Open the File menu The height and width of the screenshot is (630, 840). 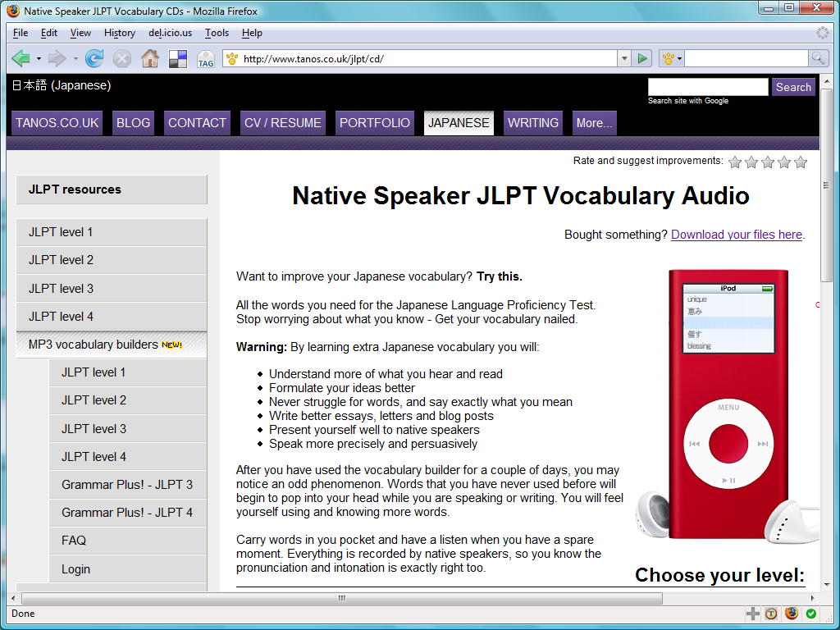point(21,33)
